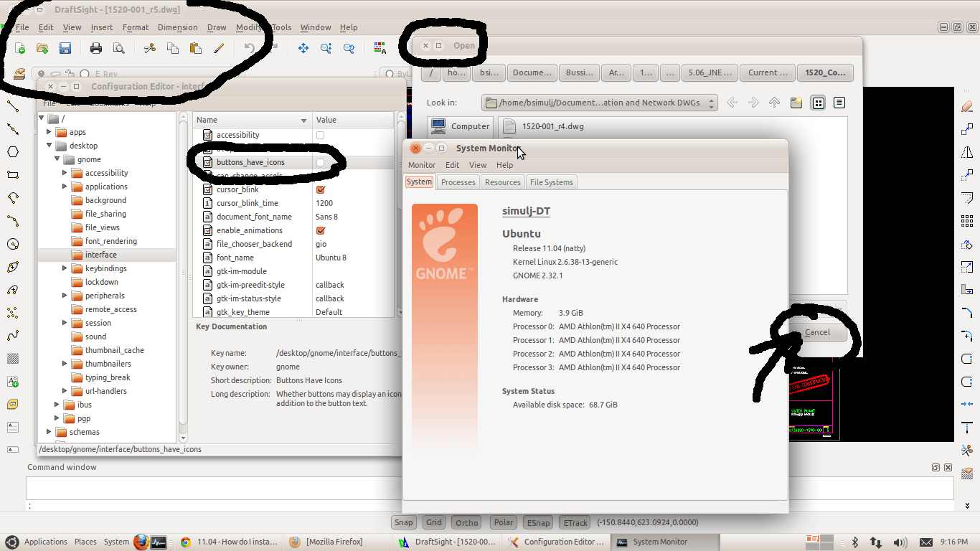This screenshot has width=980, height=551.
Task: Go up one folder in Open dialog
Action: point(774,103)
